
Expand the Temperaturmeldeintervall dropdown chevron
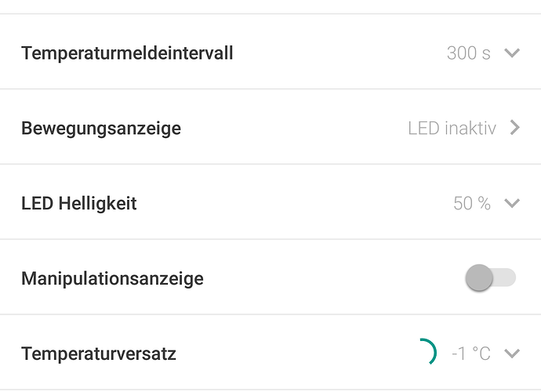[x=512, y=53]
